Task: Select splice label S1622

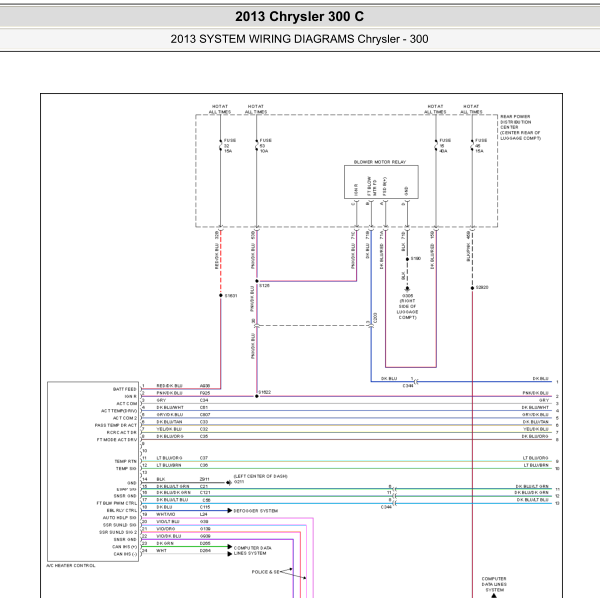Action: pyautogui.click(x=265, y=392)
